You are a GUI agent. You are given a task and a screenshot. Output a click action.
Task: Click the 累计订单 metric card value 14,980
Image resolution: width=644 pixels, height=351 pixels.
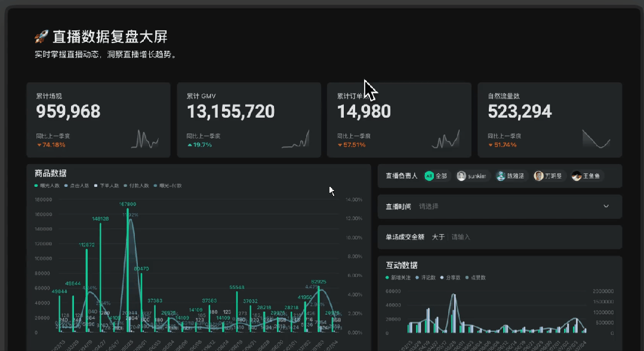(364, 112)
